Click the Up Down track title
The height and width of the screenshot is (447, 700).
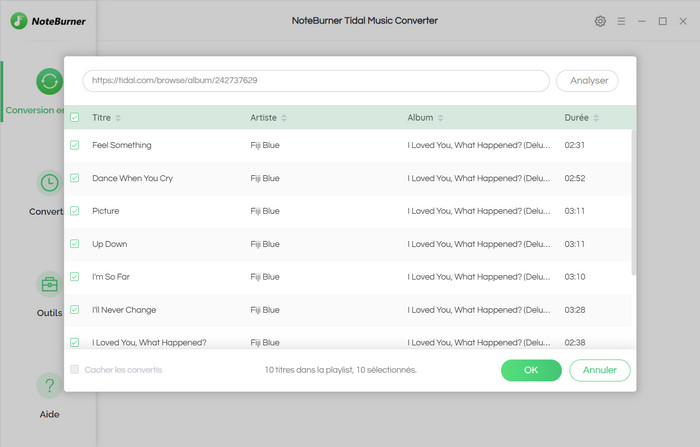[110, 244]
